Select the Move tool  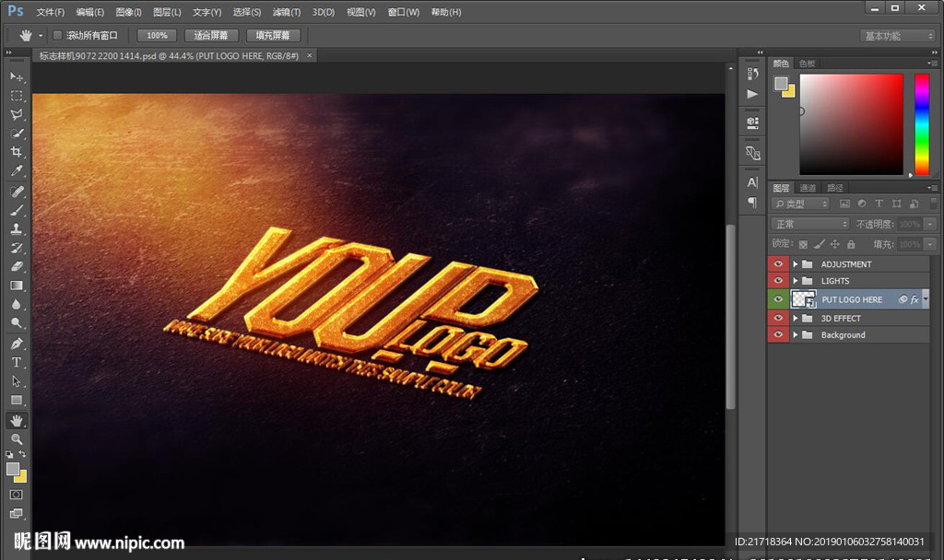[x=17, y=77]
